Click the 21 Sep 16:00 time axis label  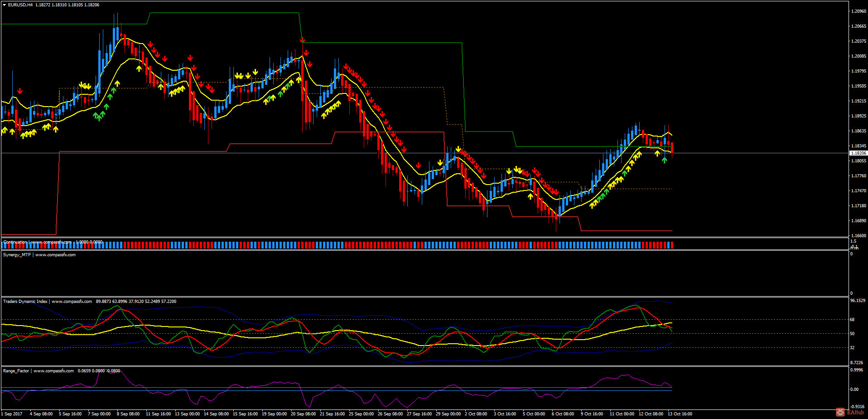click(332, 414)
